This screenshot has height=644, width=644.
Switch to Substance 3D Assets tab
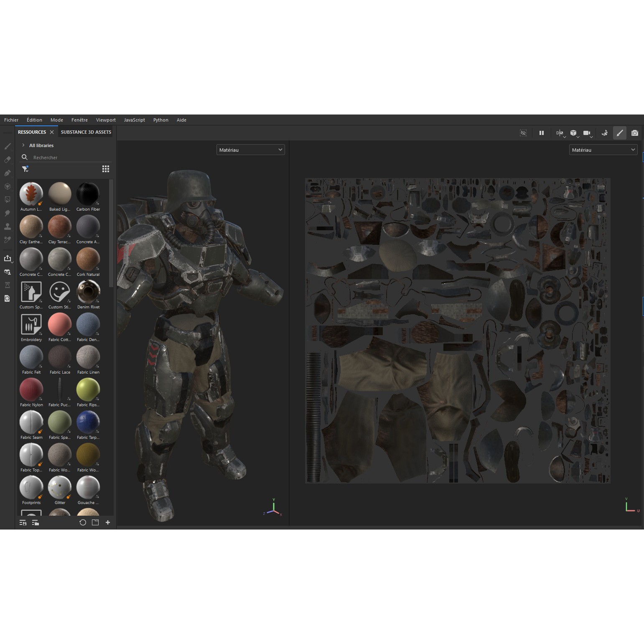coord(86,132)
